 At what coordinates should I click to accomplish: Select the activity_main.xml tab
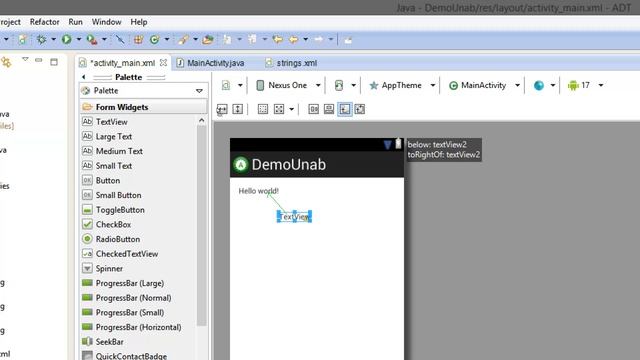[122, 63]
